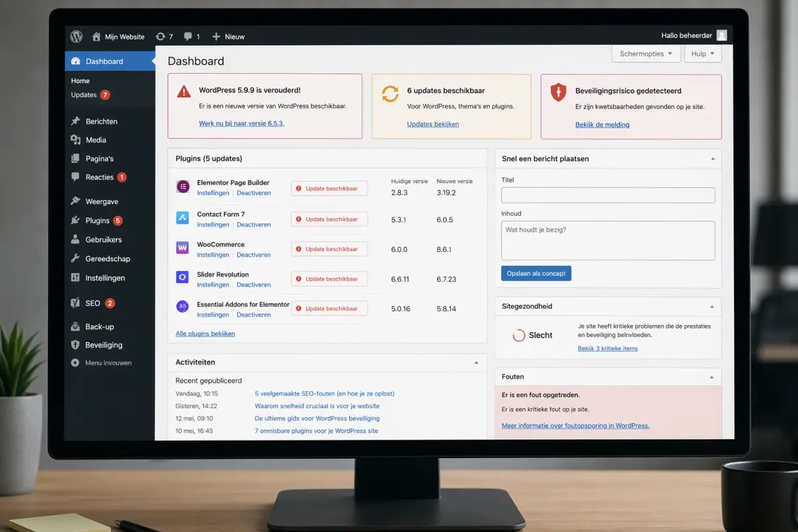Click the Contact Form 7 plugin logo
Image resolution: width=798 pixels, height=532 pixels.
click(x=182, y=217)
